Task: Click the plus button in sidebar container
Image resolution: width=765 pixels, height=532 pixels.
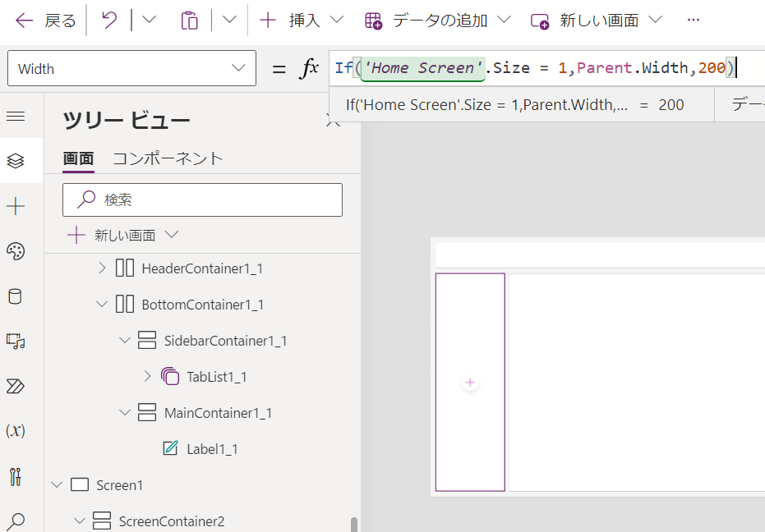Action: 470,383
